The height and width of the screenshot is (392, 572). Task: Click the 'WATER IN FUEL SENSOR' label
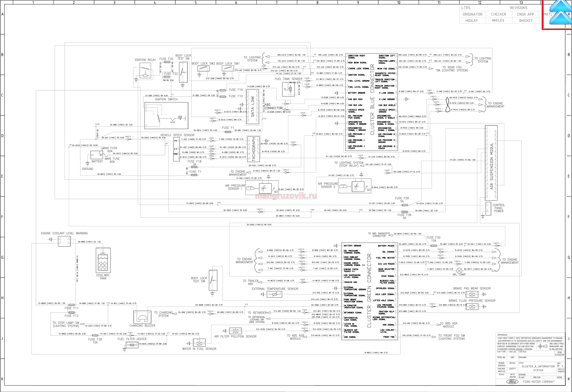(x=199, y=349)
